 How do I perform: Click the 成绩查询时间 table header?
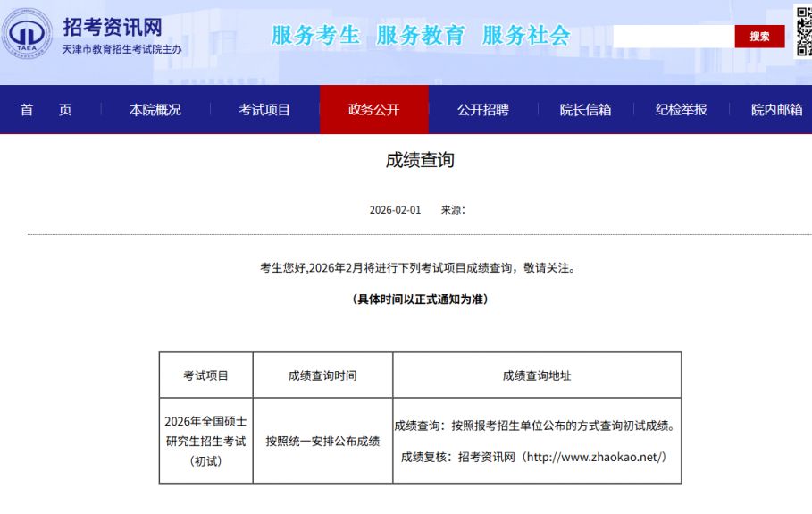coord(322,375)
